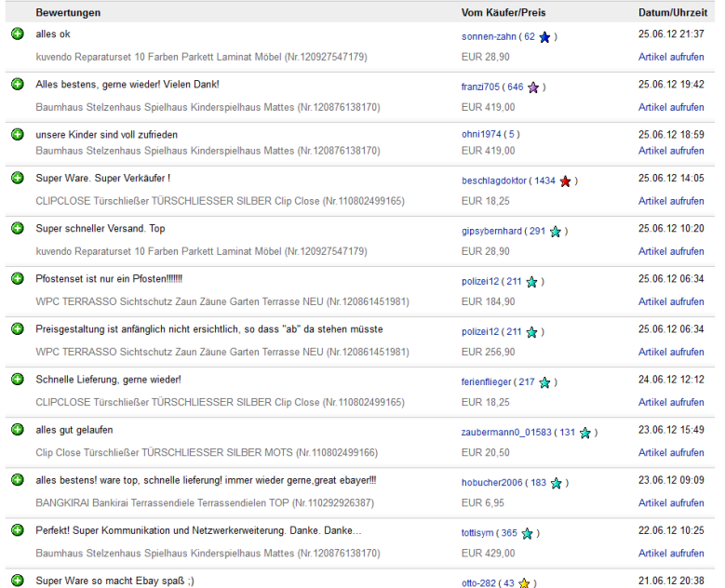725x588 pixels.
Task: Open 'Artikel aufrufen' for 24.06.12 12:12 entry
Action: pos(671,402)
